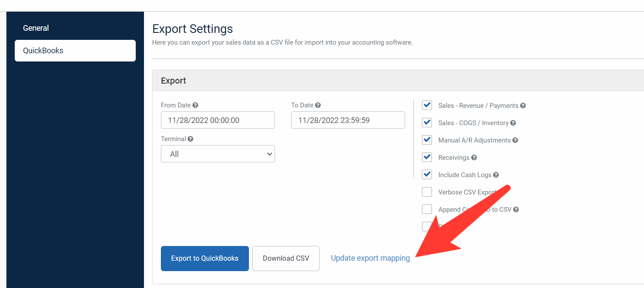
Task: Click the From Date input field
Action: 218,120
